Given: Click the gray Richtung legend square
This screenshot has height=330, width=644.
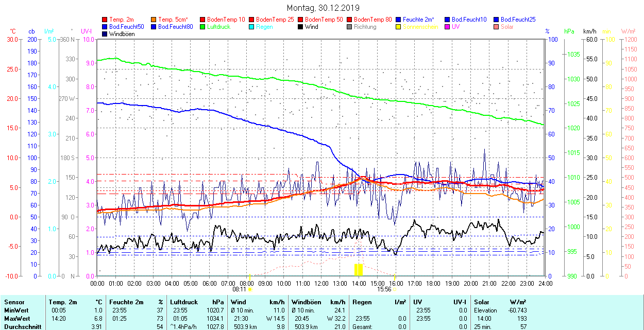Looking at the screenshot, I should [350, 27].
